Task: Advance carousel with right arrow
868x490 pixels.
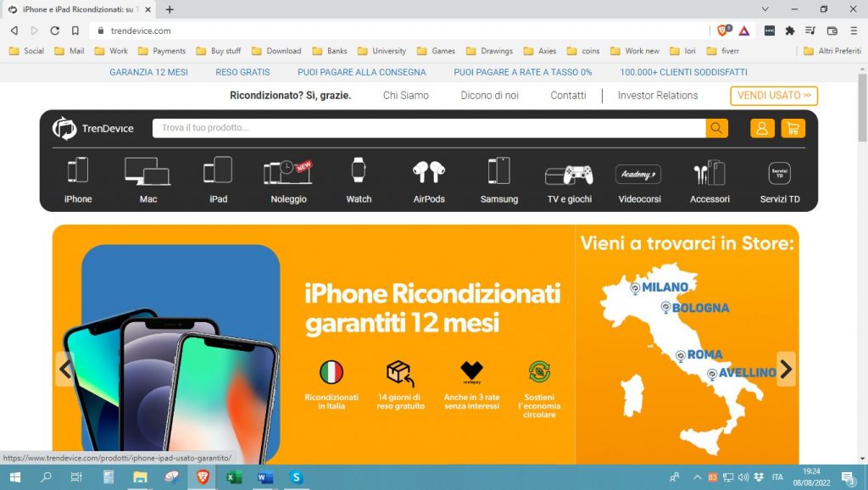Action: [x=786, y=369]
